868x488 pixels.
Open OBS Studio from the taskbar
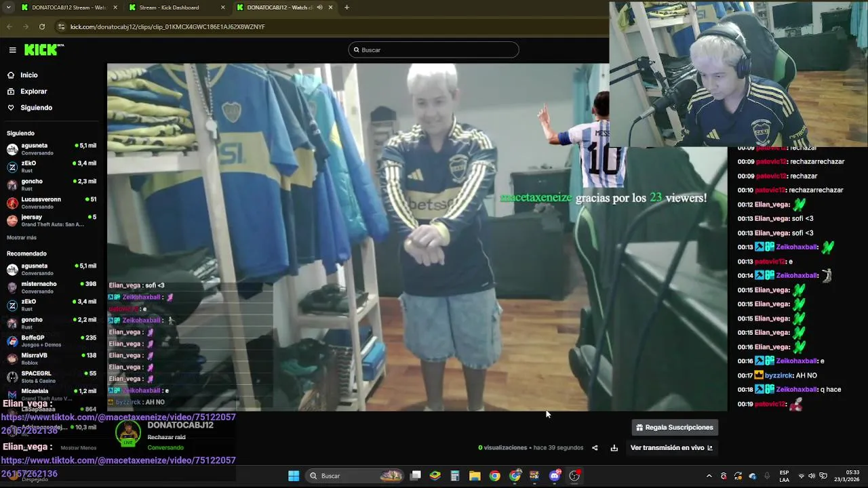[x=574, y=476]
